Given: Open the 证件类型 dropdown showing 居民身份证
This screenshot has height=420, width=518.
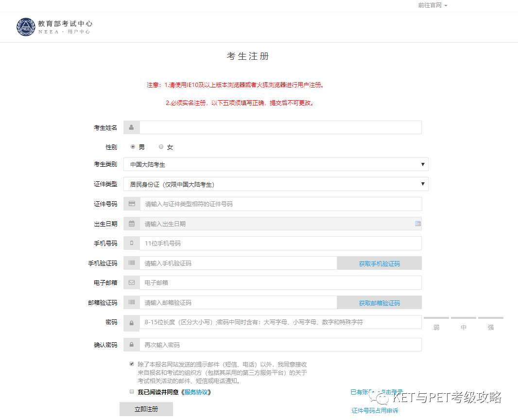Looking at the screenshot, I should pos(276,184).
